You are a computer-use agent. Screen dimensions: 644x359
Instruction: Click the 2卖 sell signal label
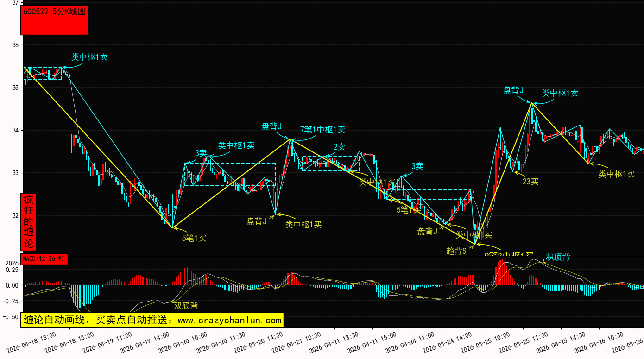340,147
